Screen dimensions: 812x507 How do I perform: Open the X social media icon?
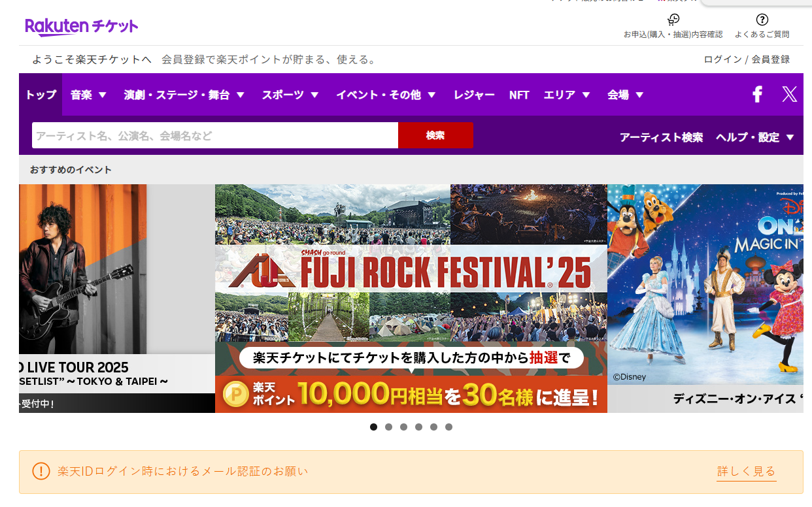(790, 95)
